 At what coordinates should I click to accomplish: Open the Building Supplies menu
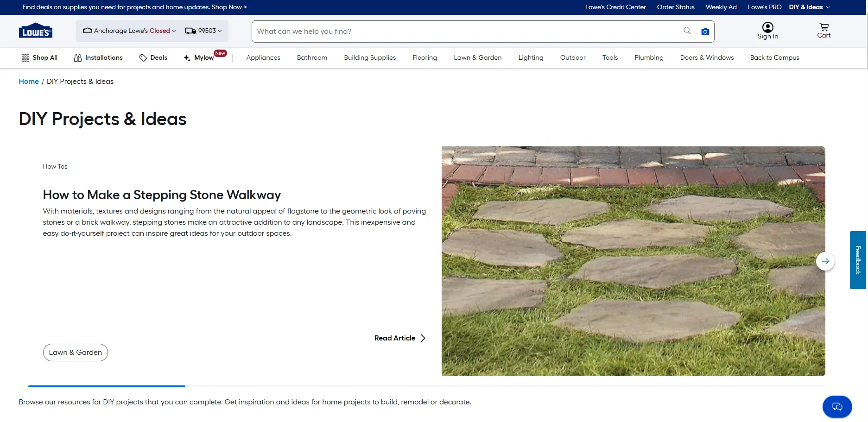369,57
